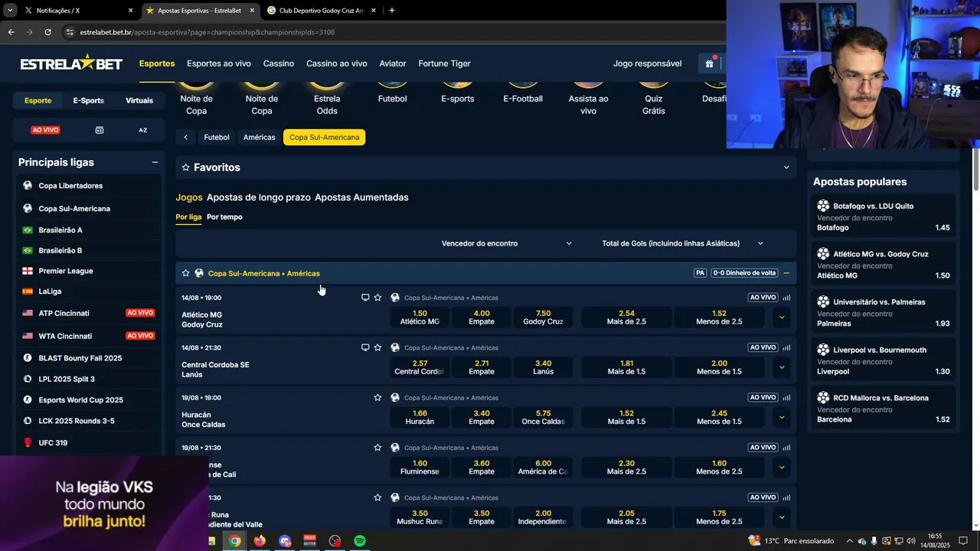Open the calendar icon in sidebar
980x551 pixels.
99,130
